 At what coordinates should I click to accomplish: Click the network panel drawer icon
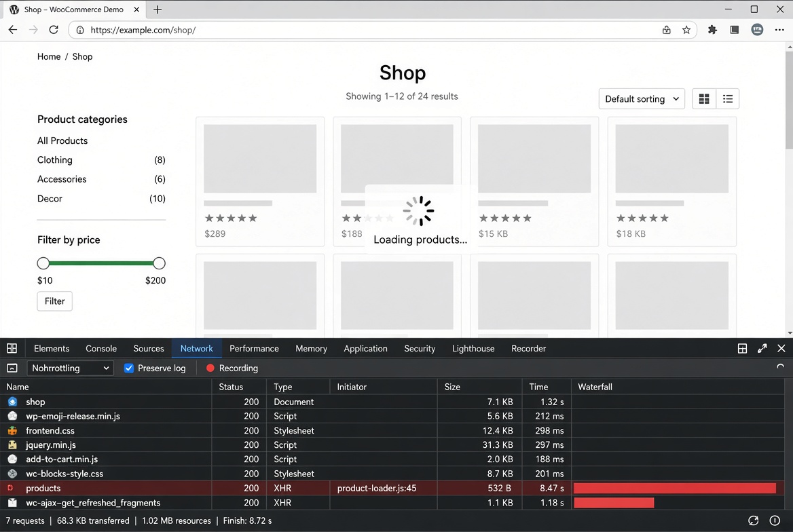[12, 368]
